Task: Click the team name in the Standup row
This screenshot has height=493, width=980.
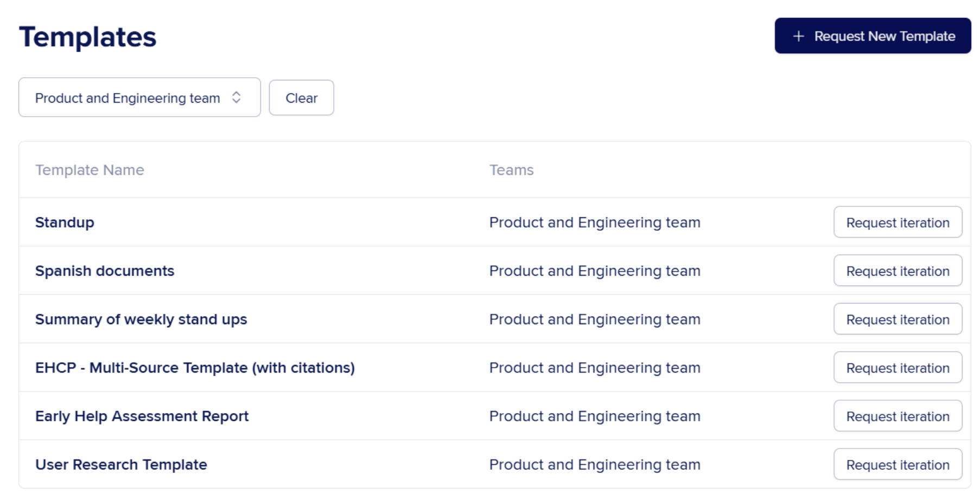Action: coord(595,223)
